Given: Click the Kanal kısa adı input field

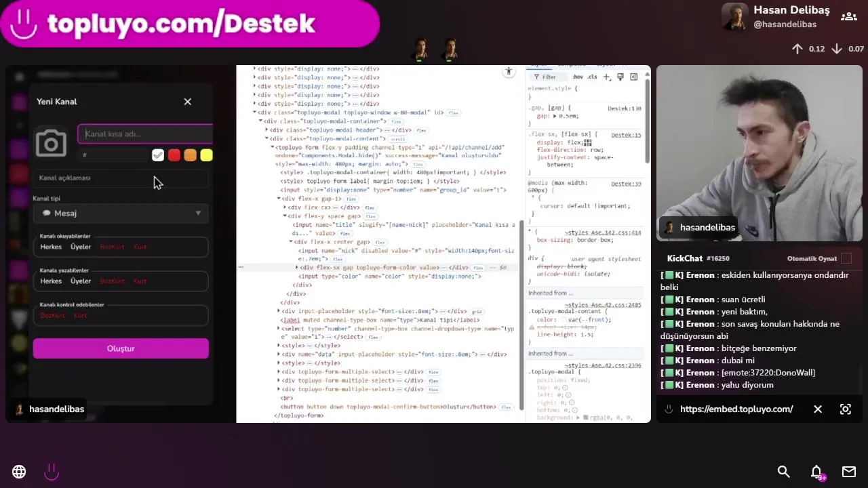Looking at the screenshot, I should [x=145, y=134].
